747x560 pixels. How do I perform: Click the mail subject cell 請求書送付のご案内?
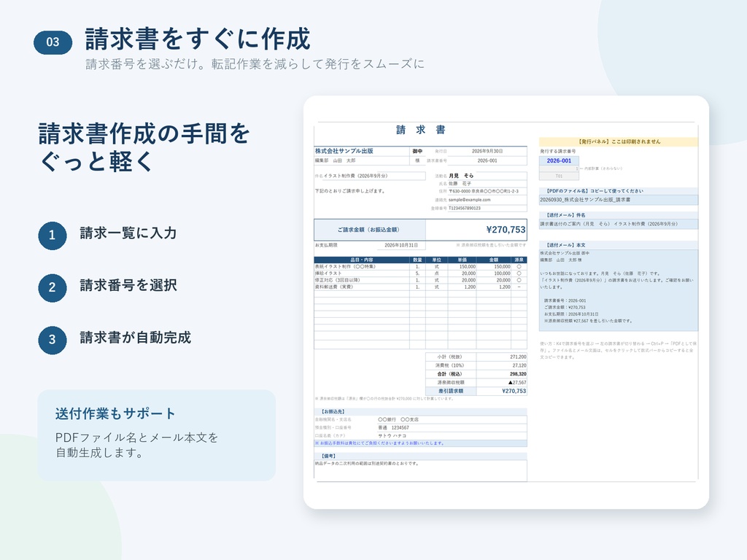619,224
